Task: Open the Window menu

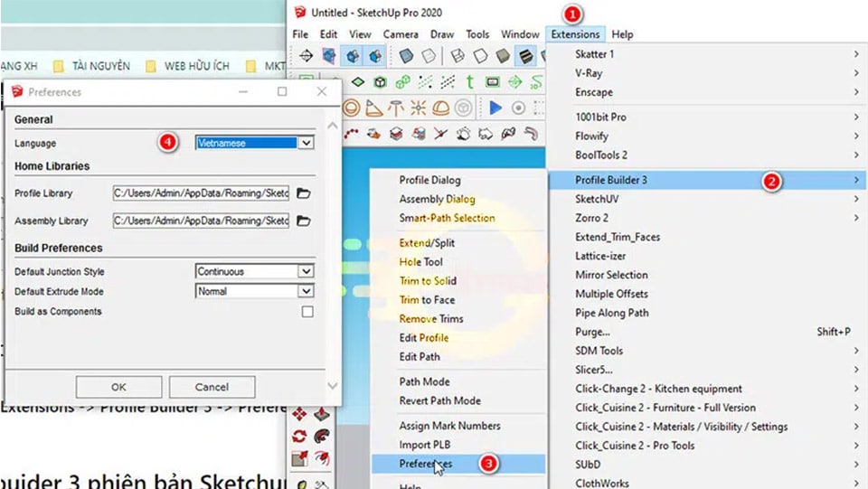Action: [520, 34]
